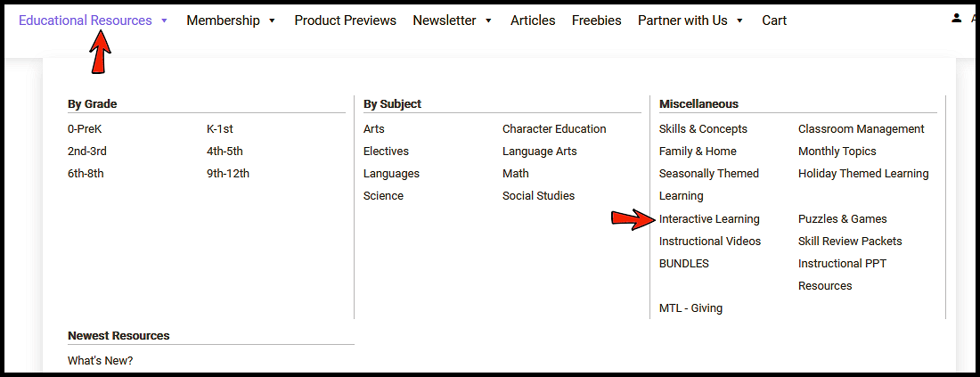Image resolution: width=980 pixels, height=377 pixels.
Task: Expand the Partner with Us arrow
Action: [x=739, y=20]
